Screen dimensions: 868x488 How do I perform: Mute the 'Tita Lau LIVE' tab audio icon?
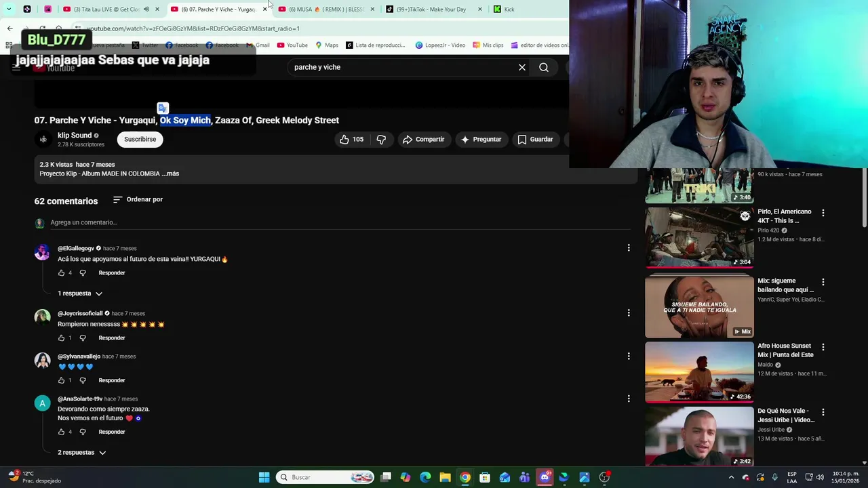146,9
